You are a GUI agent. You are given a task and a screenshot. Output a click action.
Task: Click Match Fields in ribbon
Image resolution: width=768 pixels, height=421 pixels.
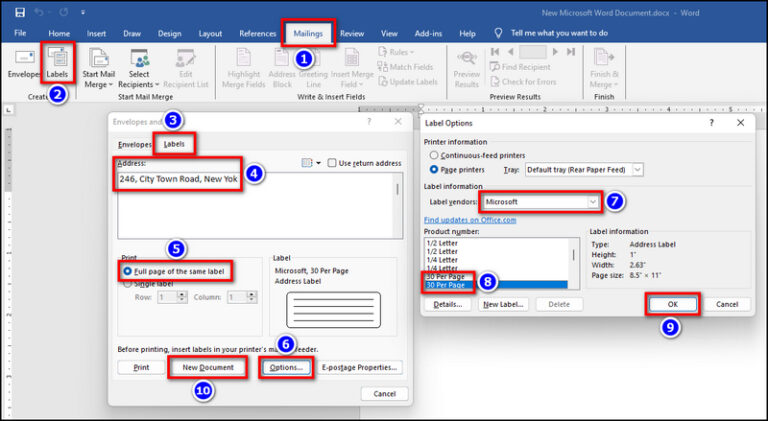click(405, 67)
